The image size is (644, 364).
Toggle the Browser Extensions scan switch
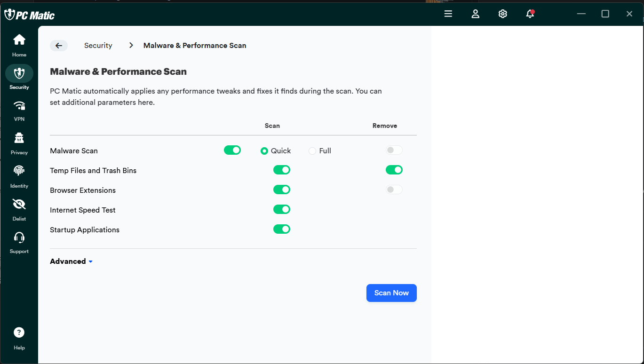(282, 190)
